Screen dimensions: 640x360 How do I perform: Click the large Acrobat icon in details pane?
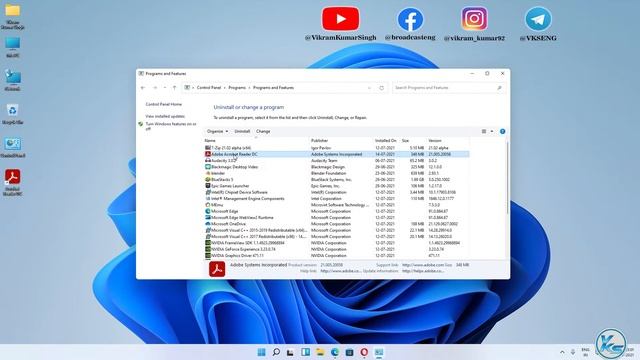click(217, 269)
